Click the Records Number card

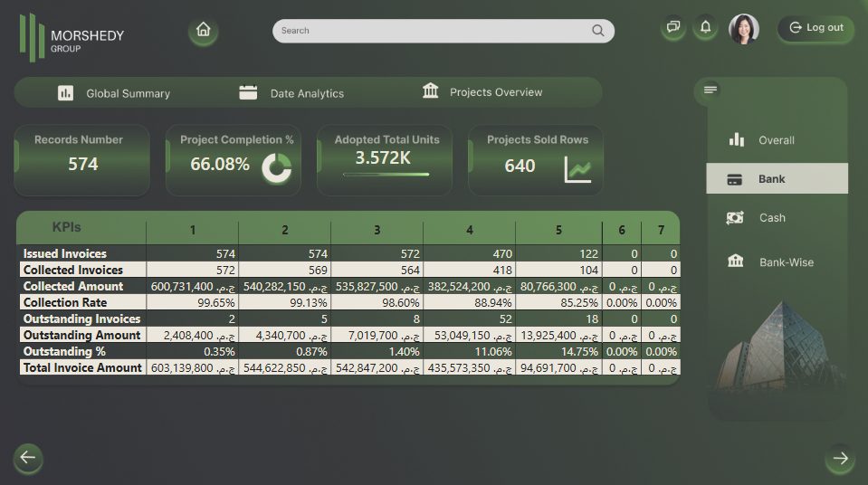coord(82,160)
